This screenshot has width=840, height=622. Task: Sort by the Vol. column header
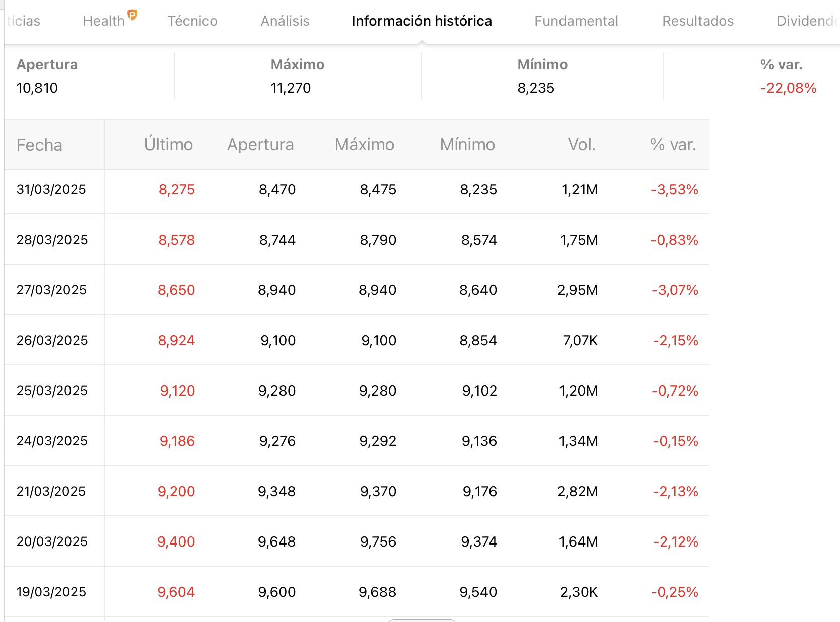click(582, 145)
